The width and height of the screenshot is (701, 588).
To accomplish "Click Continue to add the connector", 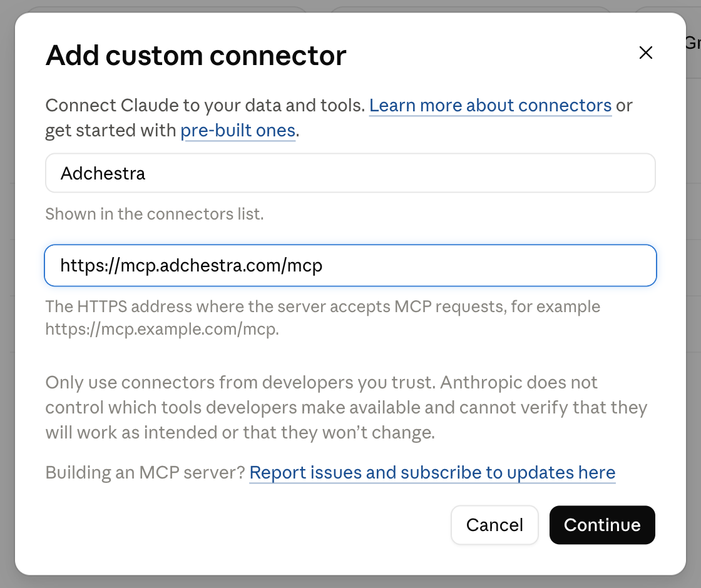I will point(602,525).
